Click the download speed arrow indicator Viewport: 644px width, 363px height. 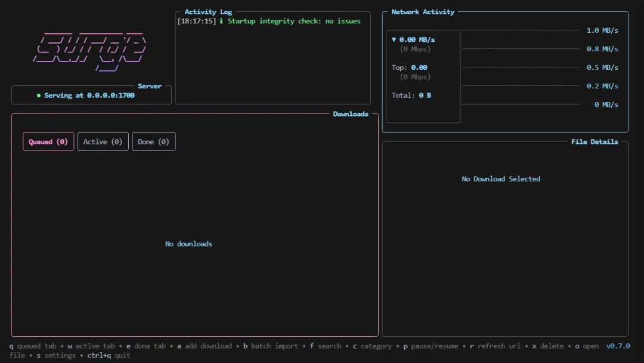click(x=394, y=39)
